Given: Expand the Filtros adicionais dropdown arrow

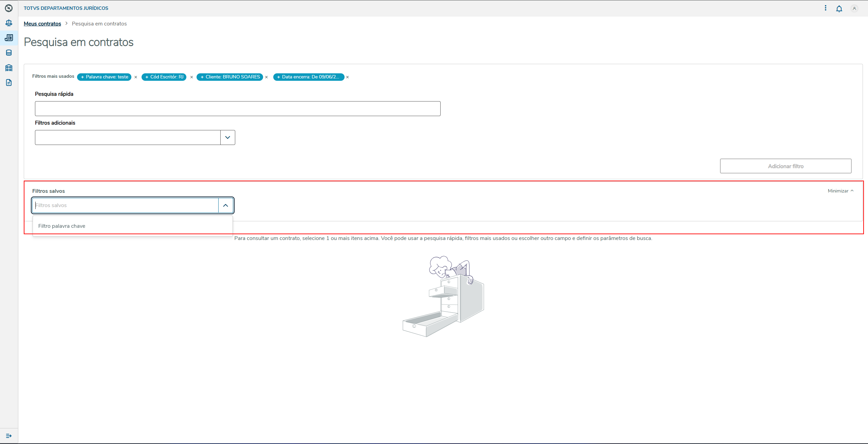Looking at the screenshot, I should tap(227, 137).
